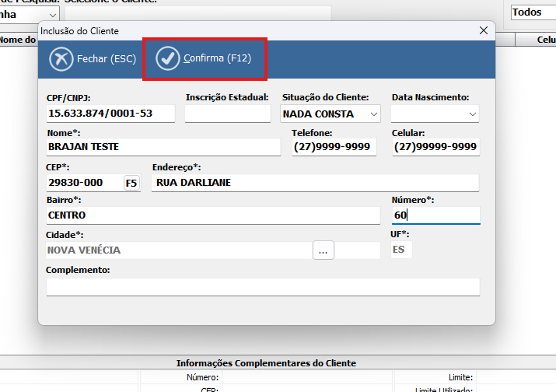Expand the Todos filter dropdown
The width and height of the screenshot is (556, 392).
[x=533, y=13]
